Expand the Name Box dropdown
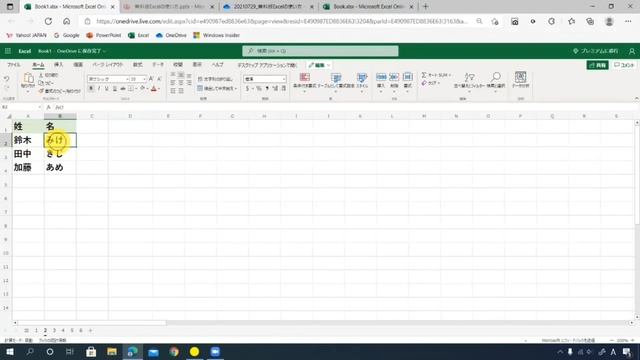The image size is (640, 360). coord(40,107)
